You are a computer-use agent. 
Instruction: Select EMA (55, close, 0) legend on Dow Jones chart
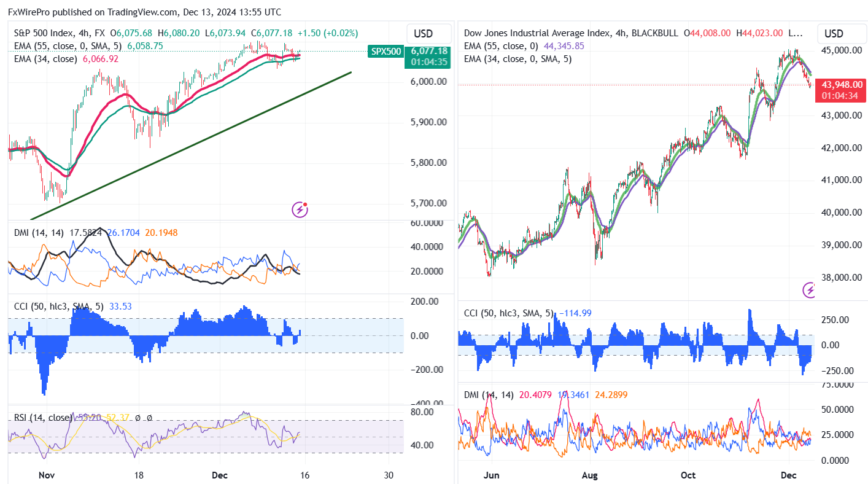[x=501, y=45]
